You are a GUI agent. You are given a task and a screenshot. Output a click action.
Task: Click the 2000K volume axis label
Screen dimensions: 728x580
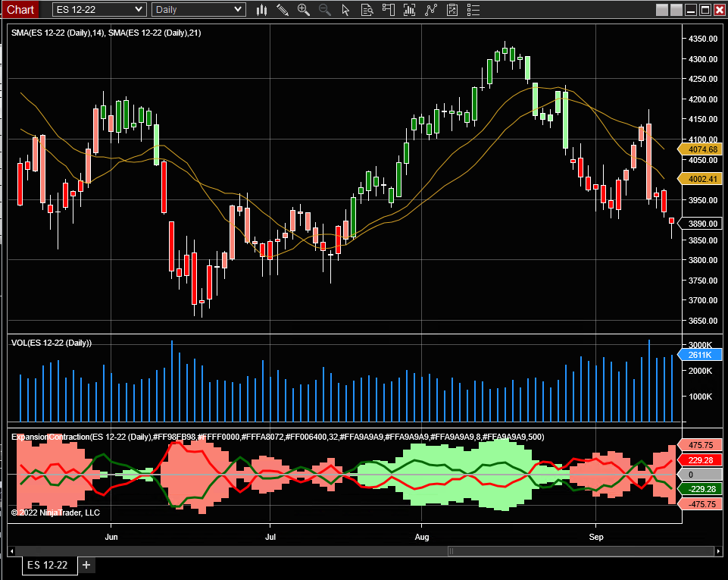pyautogui.click(x=700, y=371)
